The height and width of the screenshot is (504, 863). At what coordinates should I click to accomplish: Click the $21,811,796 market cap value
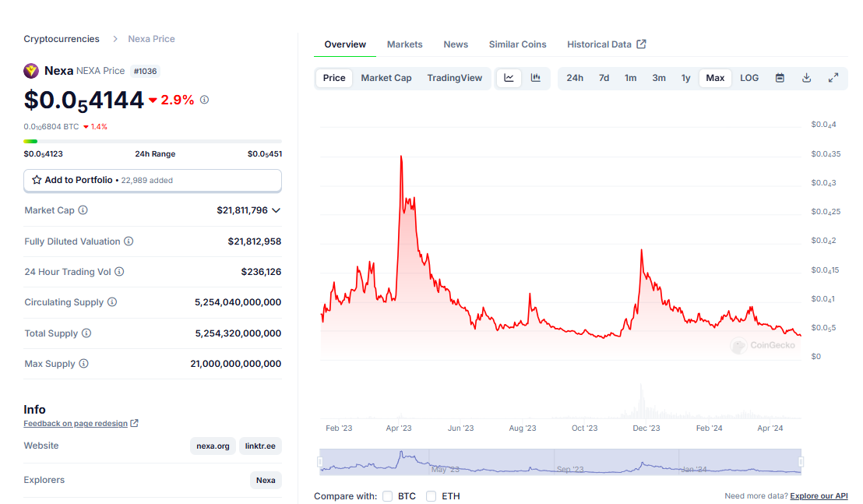[x=242, y=210]
